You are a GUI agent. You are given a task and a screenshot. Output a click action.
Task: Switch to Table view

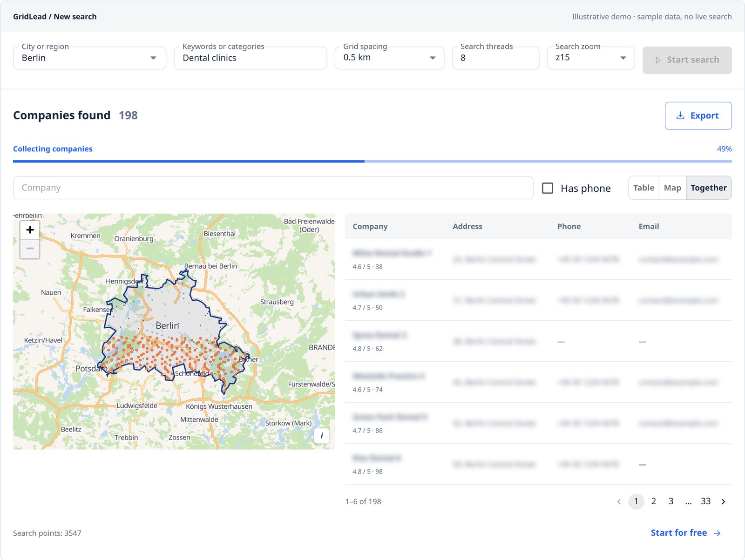[x=643, y=188]
